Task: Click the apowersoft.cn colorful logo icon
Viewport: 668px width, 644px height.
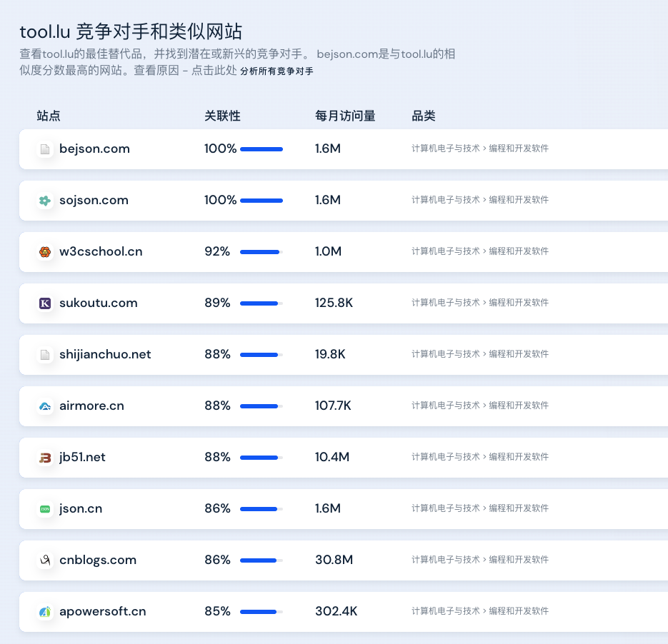Action: (45, 611)
